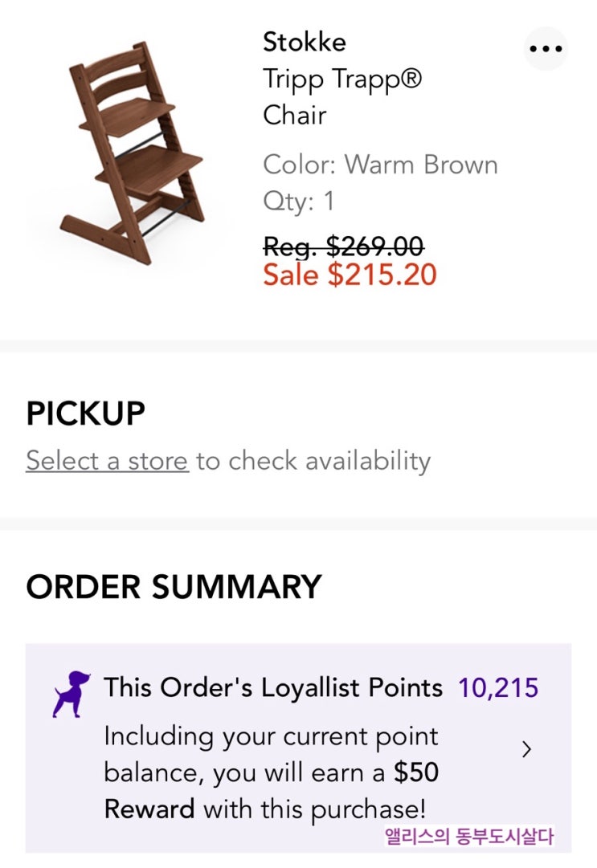
Task: Click "This Order's Loyallist Points" label
Action: (273, 688)
